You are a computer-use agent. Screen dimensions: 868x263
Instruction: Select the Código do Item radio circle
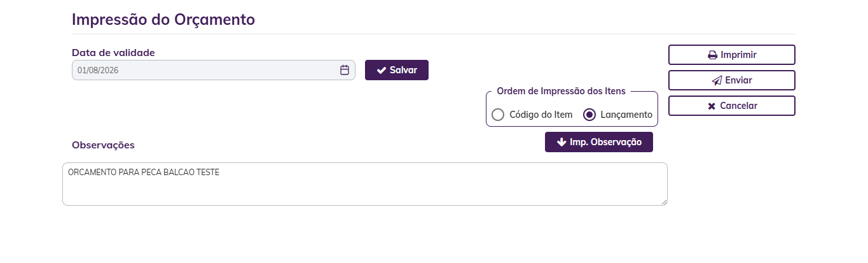point(499,115)
